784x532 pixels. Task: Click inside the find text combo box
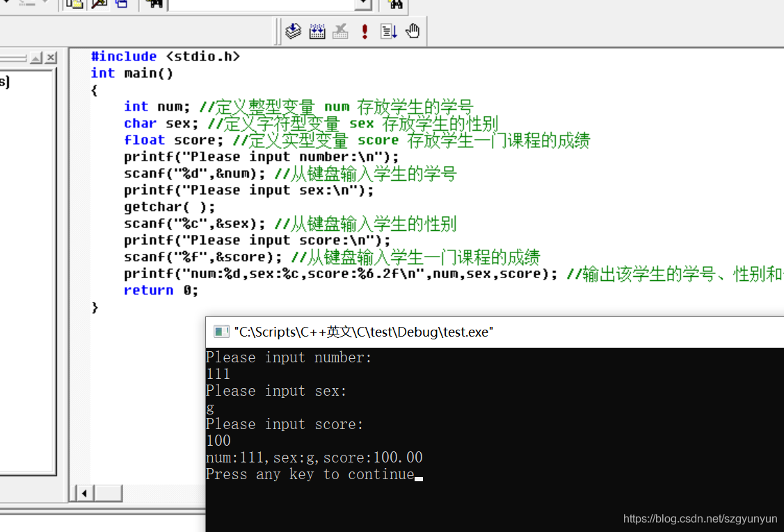click(262, 4)
